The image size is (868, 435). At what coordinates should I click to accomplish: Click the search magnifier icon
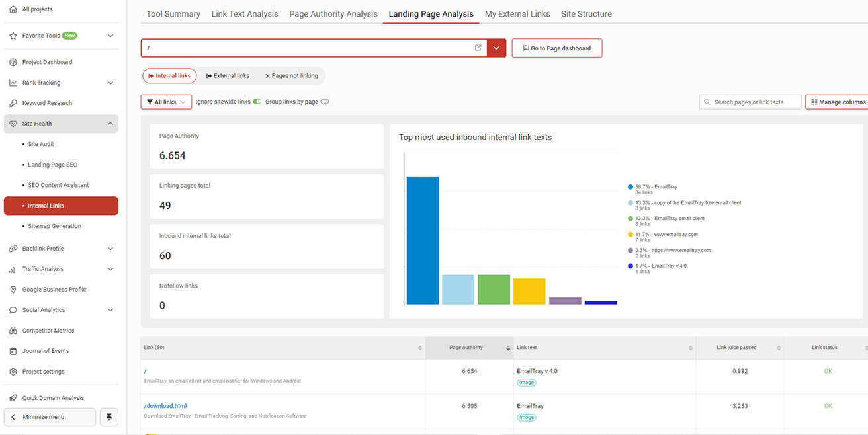click(x=707, y=102)
